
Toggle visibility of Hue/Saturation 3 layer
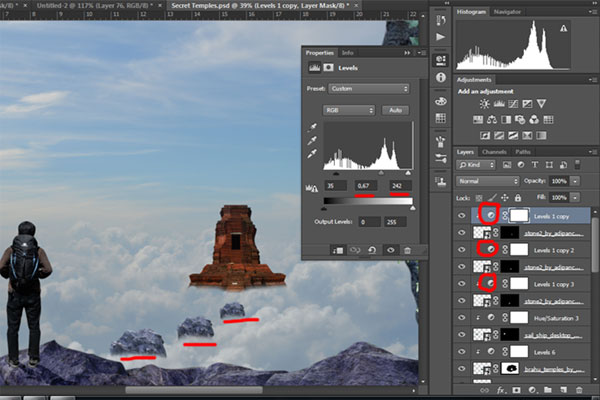pos(462,318)
